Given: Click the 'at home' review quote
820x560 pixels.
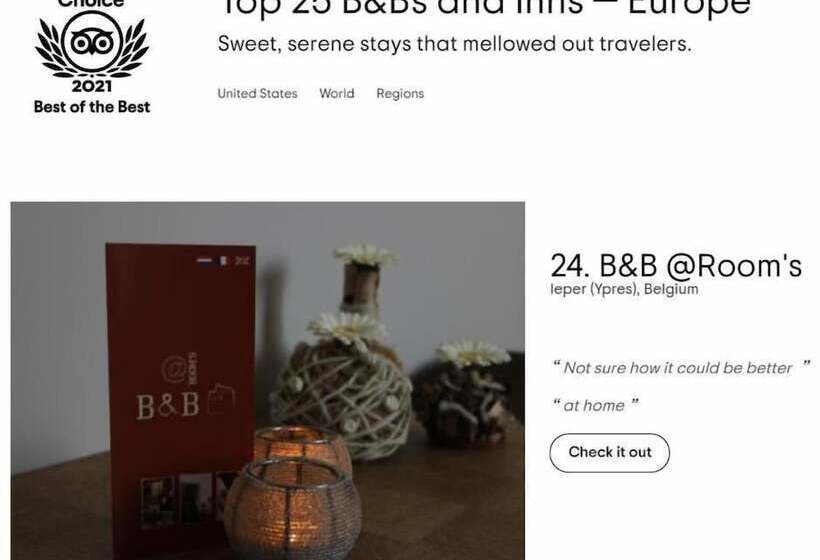Looking at the screenshot, I should (596, 405).
